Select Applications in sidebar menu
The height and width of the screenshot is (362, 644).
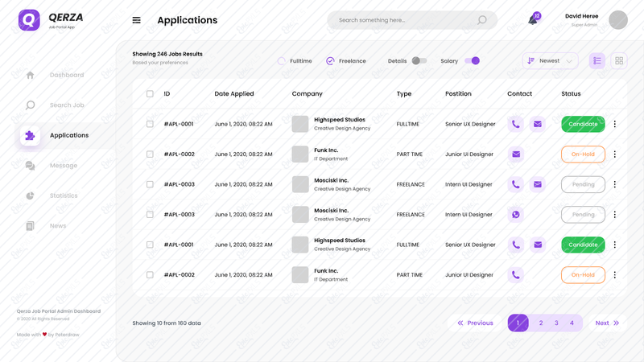pyautogui.click(x=69, y=135)
